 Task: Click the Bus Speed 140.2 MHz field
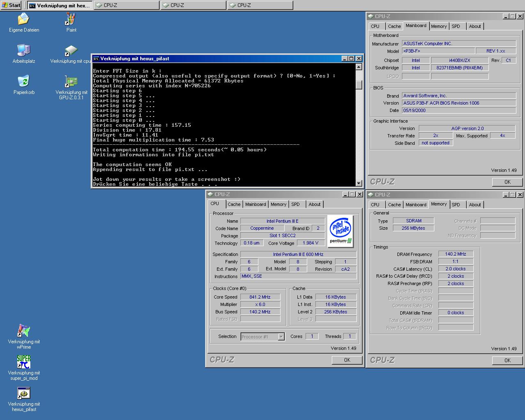[x=260, y=312]
